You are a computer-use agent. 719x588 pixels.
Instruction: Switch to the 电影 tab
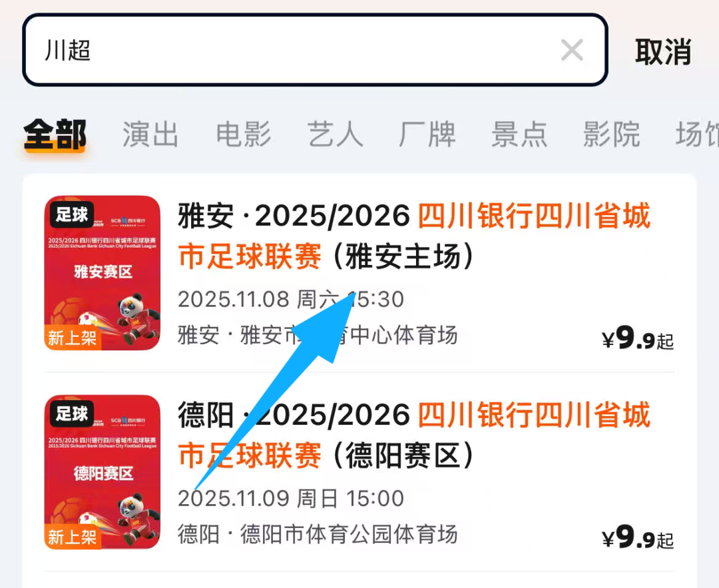coord(244,135)
